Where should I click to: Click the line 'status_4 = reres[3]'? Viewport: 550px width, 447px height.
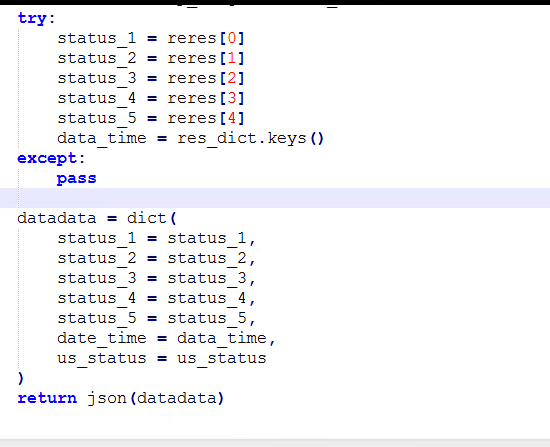[x=150, y=98]
